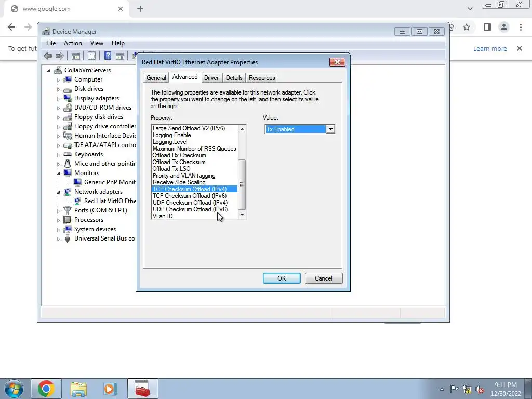Click the Forward arrow in Device Manager toolbar

click(60, 56)
